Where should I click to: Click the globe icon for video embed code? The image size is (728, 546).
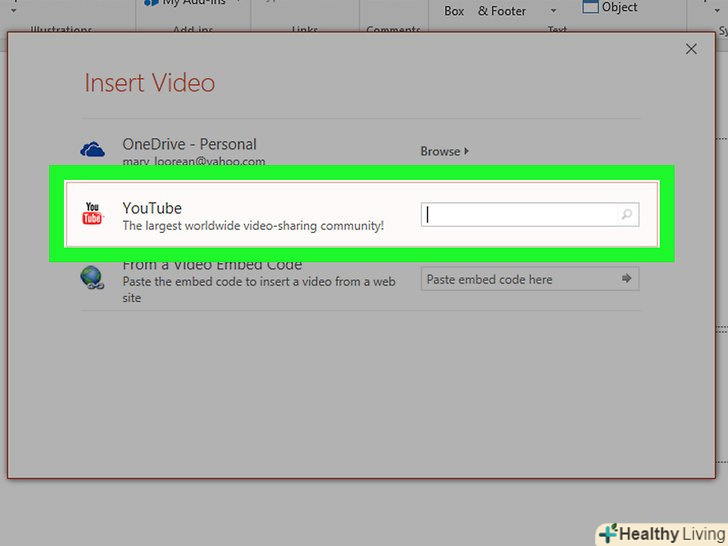[93, 277]
